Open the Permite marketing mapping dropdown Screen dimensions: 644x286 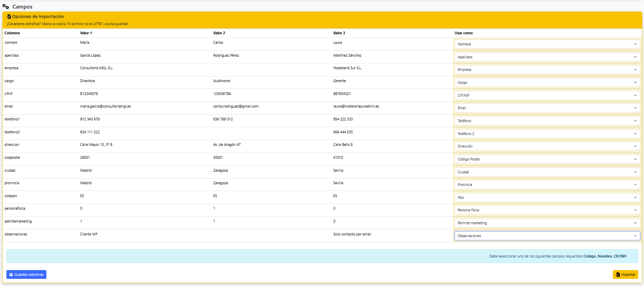[547, 223]
